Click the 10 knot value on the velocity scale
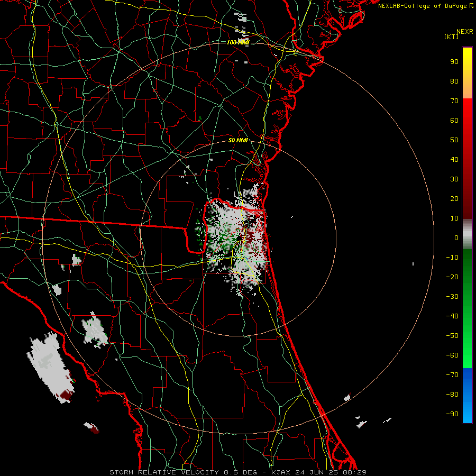This screenshot has height=476, width=476. (x=454, y=218)
